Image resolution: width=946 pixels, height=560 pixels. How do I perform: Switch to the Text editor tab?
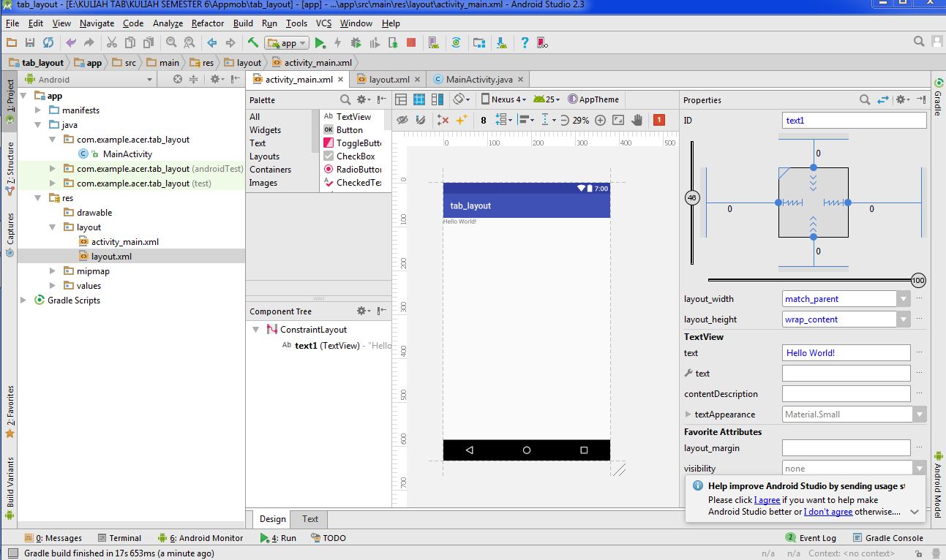click(x=310, y=519)
